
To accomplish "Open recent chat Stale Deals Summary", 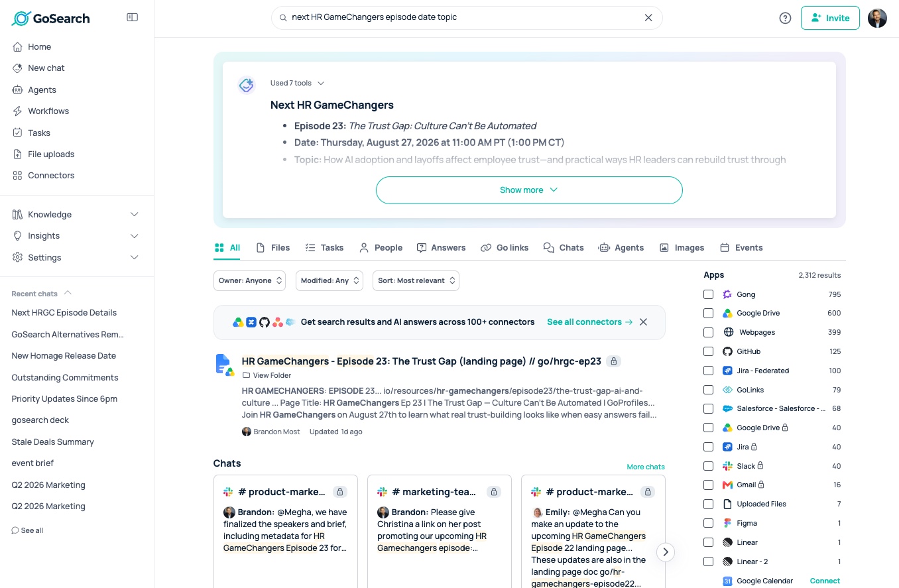I will (52, 442).
